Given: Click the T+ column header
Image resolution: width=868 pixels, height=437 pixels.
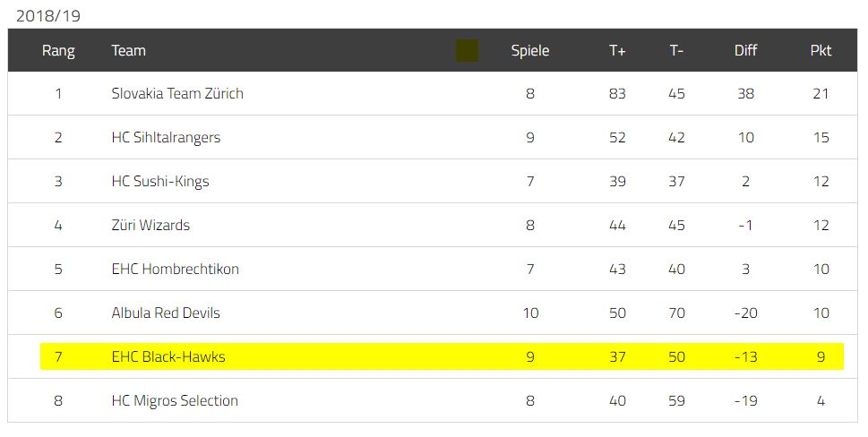Looking at the screenshot, I should pos(617,50).
